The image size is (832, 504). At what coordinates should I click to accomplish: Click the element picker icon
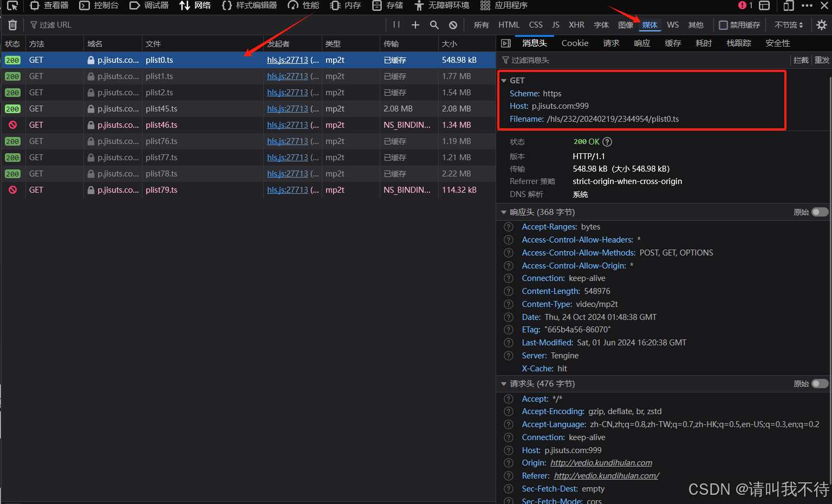pos(12,6)
